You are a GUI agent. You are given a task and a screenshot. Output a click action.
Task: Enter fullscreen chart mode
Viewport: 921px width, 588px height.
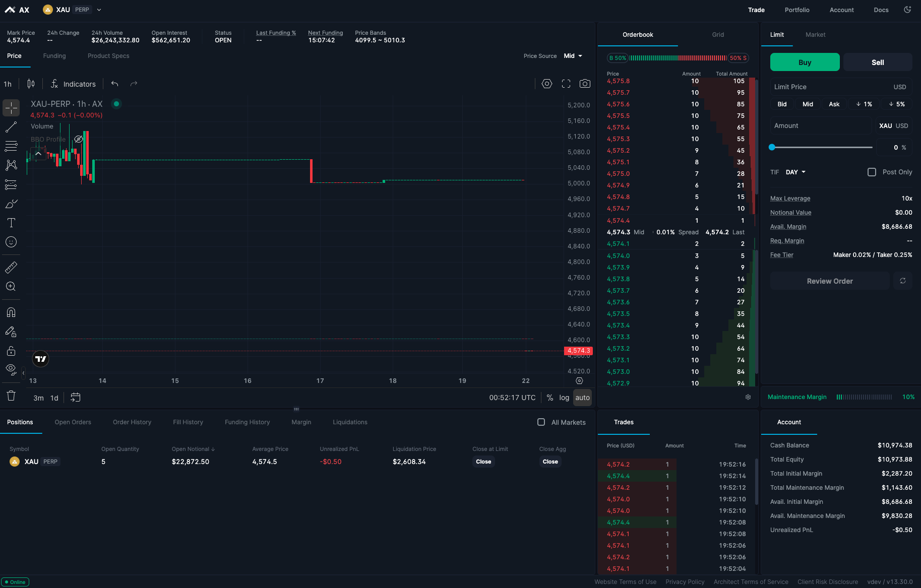coord(566,84)
